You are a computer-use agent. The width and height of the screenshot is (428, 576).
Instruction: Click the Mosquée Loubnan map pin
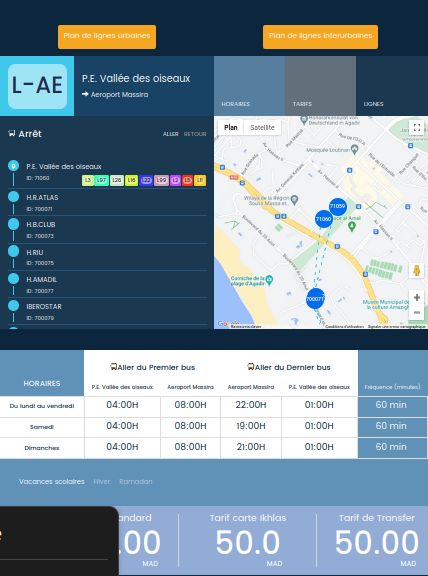pos(354,149)
